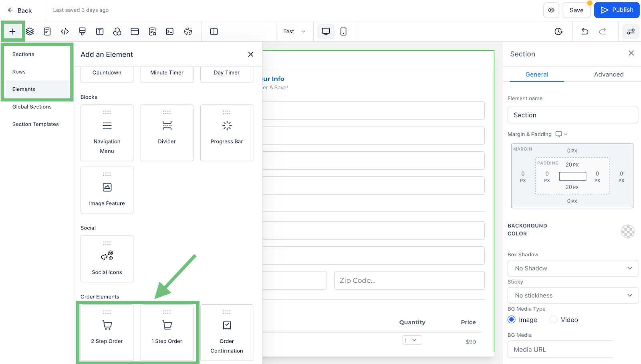641x364 pixels.
Task: Add the Countdown element
Action: coord(107,74)
